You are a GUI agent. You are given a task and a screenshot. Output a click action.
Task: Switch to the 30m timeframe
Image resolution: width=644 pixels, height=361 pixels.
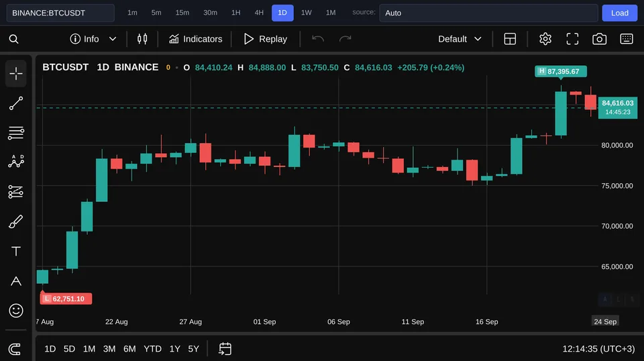point(210,13)
